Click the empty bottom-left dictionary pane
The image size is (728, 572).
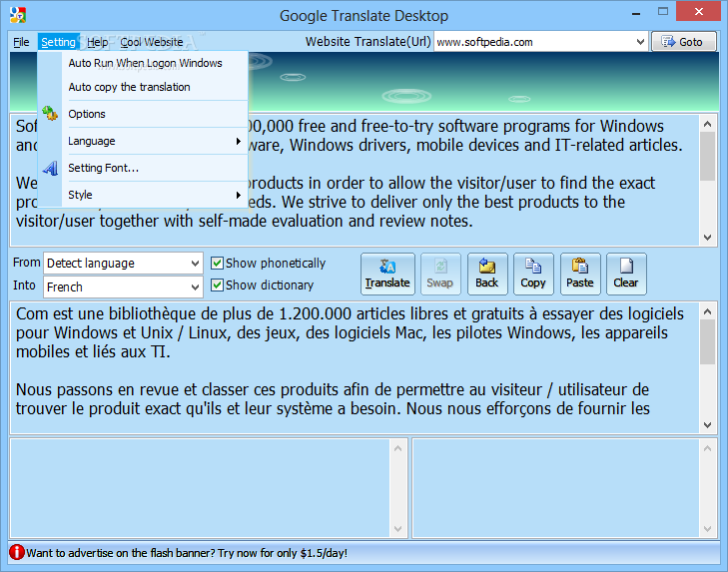pos(201,488)
